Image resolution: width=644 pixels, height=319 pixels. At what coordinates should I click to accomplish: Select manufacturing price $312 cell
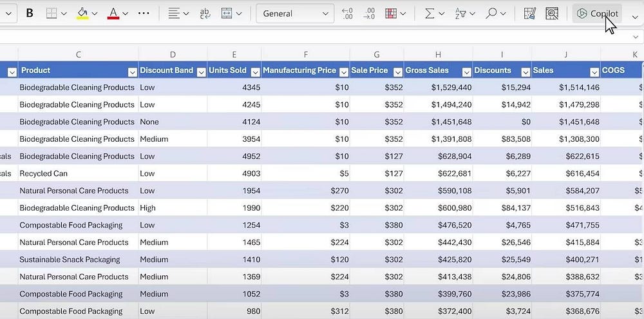tap(305, 311)
